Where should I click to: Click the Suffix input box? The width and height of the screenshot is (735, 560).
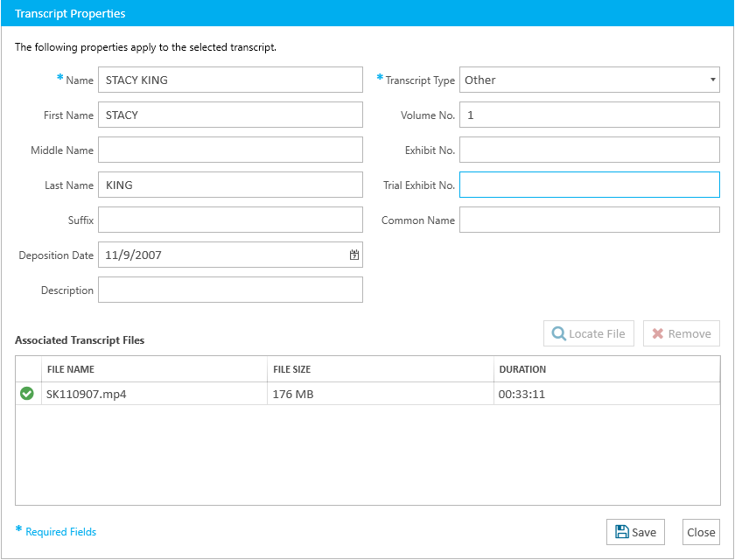[230, 220]
